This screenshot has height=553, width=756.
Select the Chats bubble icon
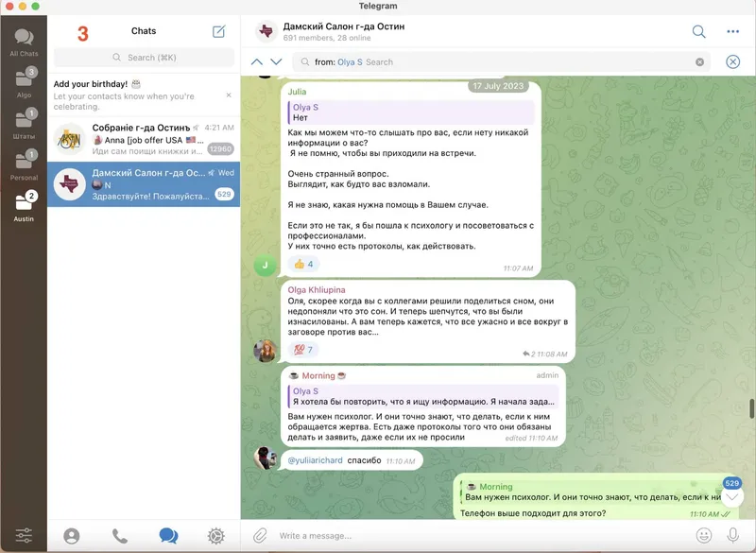click(167, 536)
